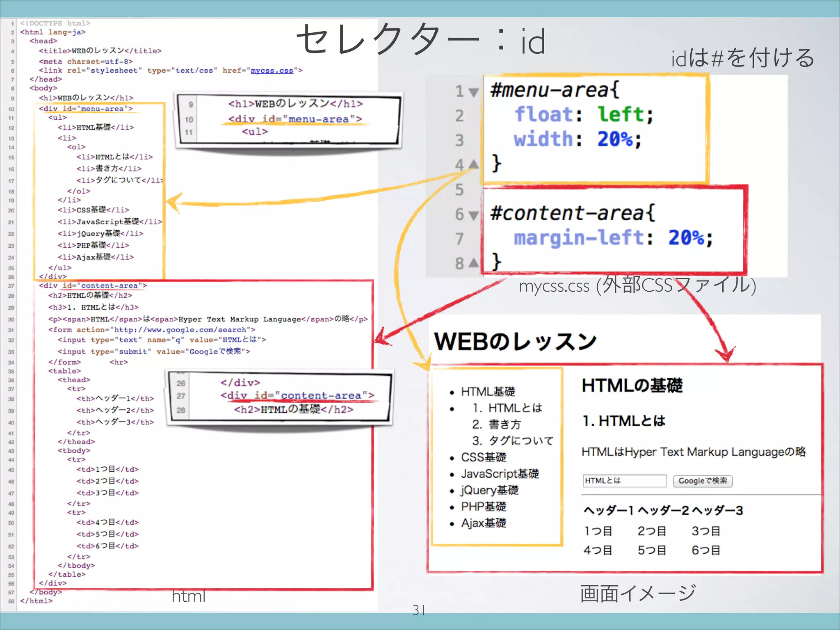This screenshot has height=630, width=840.
Task: Click 'Ajax基礎' list item in preview menu
Action: tap(484, 523)
